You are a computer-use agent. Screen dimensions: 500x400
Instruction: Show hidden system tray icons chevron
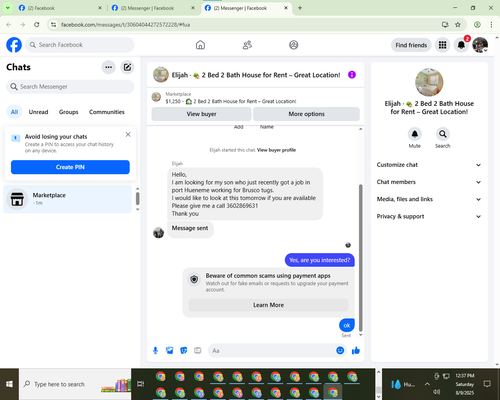427,384
